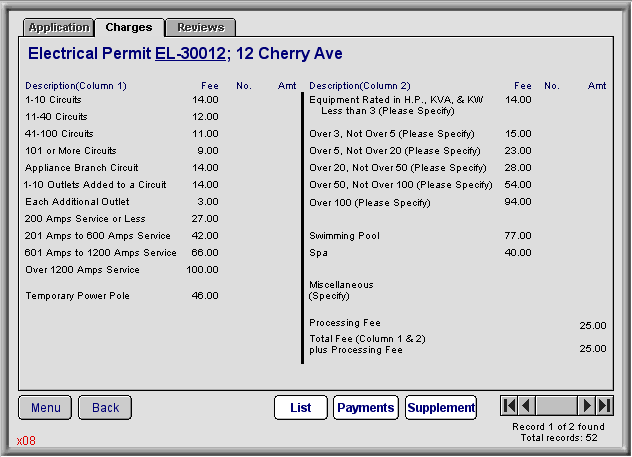Viewport: 632px width, 457px height.
Task: Select the Charges tab
Action: [129, 27]
